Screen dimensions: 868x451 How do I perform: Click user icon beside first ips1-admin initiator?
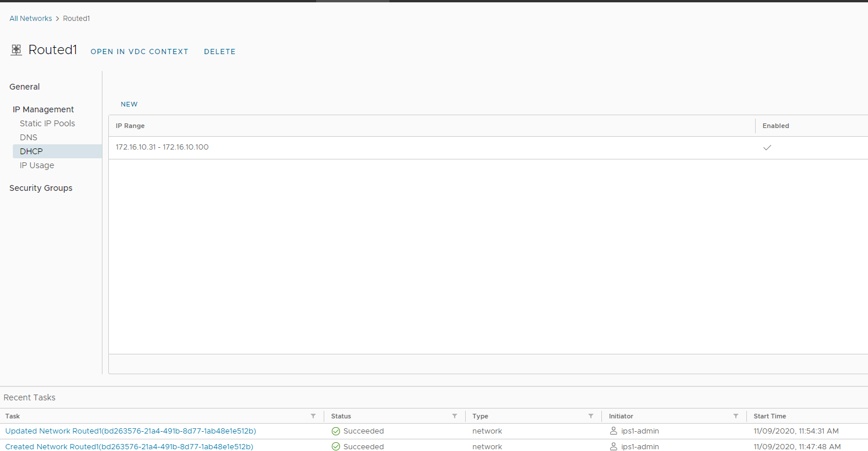point(613,431)
